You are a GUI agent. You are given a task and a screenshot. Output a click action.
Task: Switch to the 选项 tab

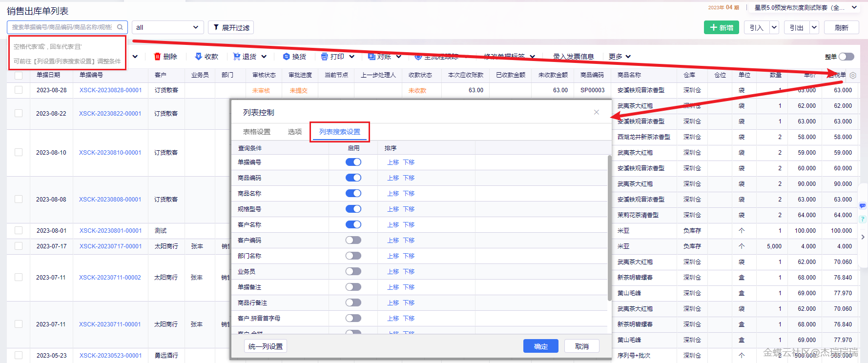coord(295,132)
